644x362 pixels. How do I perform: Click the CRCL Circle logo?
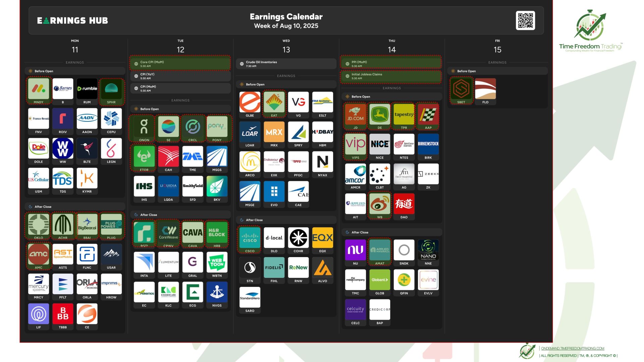pyautogui.click(x=193, y=127)
